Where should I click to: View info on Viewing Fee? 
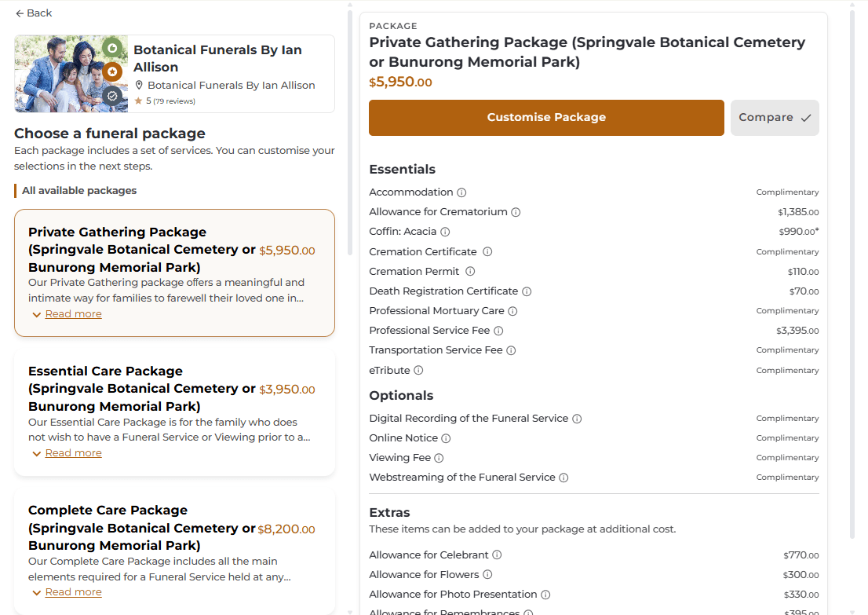tap(439, 458)
